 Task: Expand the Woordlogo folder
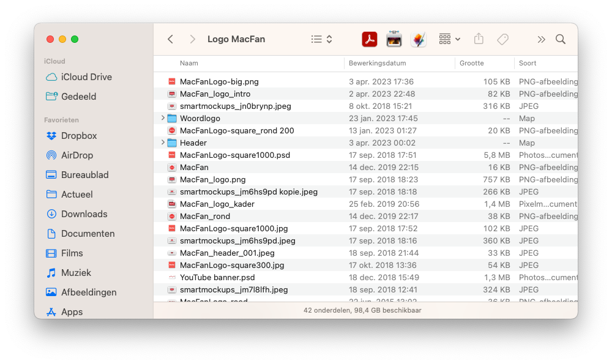coord(162,118)
